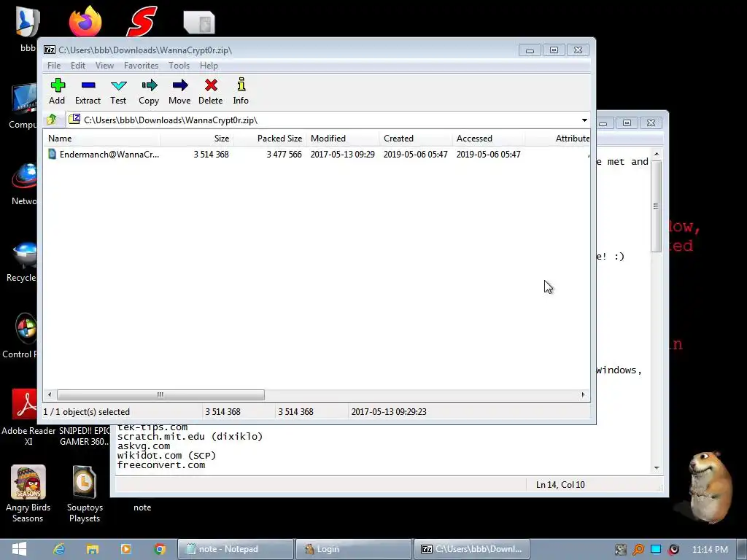Sort by the Attributes column header
Screen dimensions: 747x560
click(557, 139)
